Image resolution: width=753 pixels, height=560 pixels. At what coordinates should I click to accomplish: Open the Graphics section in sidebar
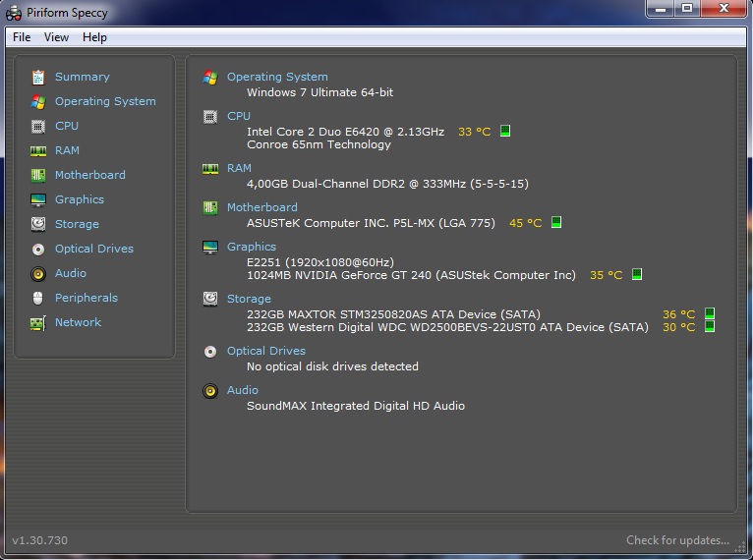(x=80, y=199)
